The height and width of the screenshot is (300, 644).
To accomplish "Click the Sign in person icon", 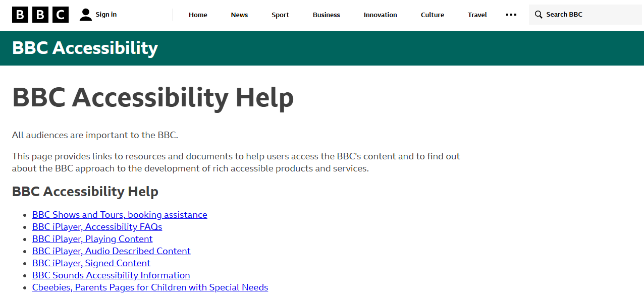I will click(x=85, y=14).
